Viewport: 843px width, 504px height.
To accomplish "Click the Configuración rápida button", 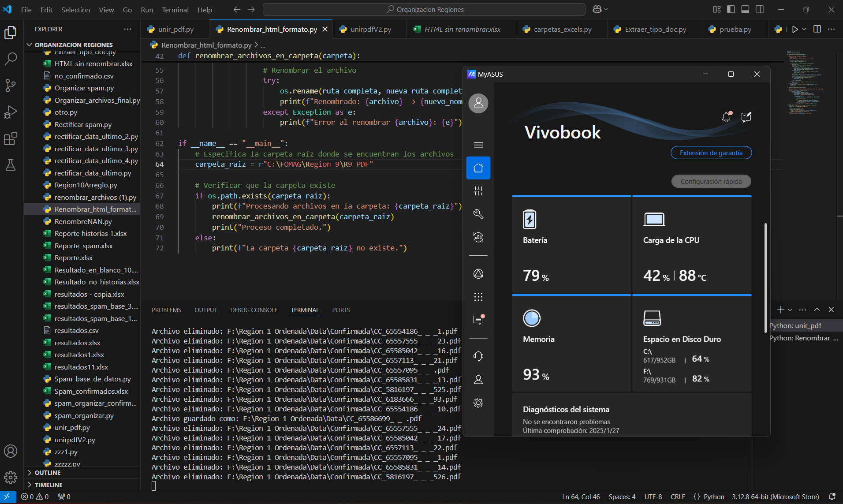I will (x=711, y=182).
